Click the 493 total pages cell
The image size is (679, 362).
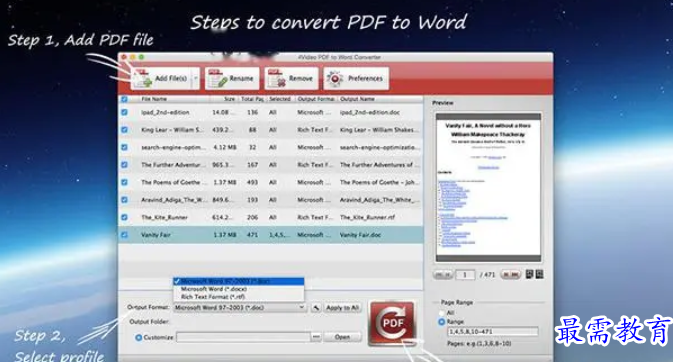click(x=252, y=182)
